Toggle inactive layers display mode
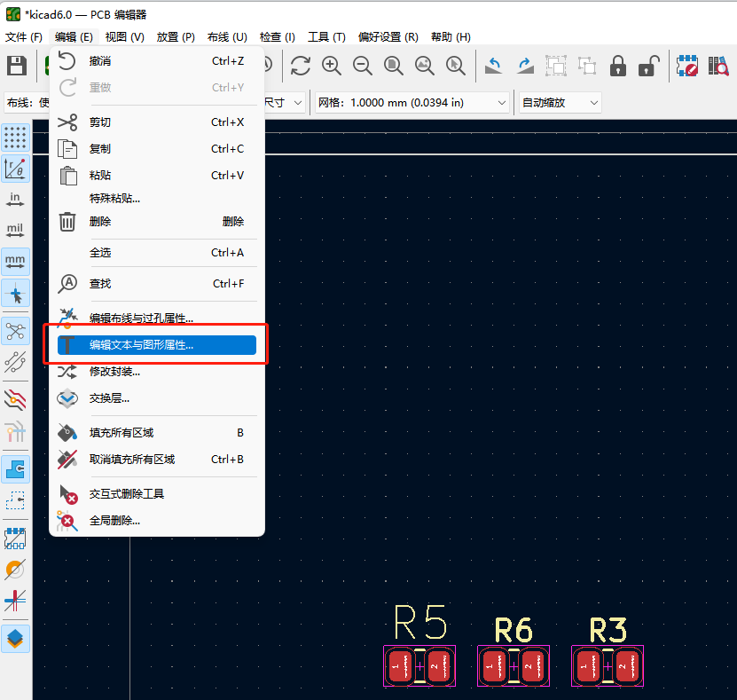 (15, 399)
